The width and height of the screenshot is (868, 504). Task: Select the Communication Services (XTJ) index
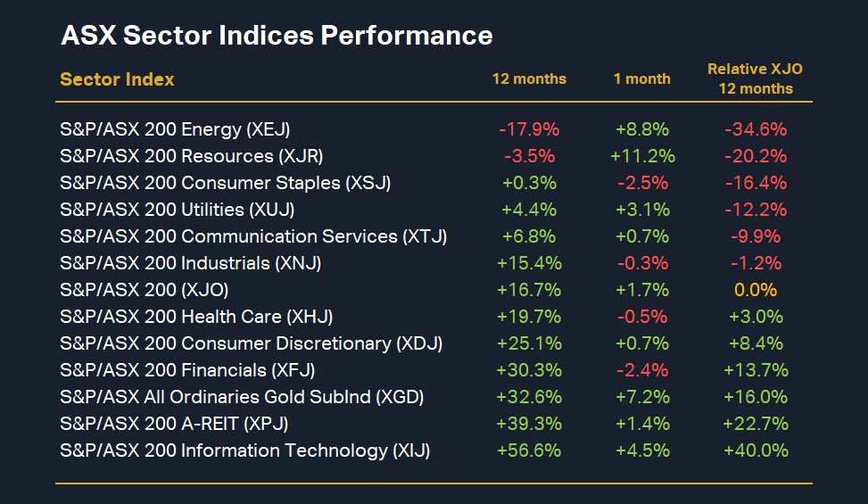point(253,236)
